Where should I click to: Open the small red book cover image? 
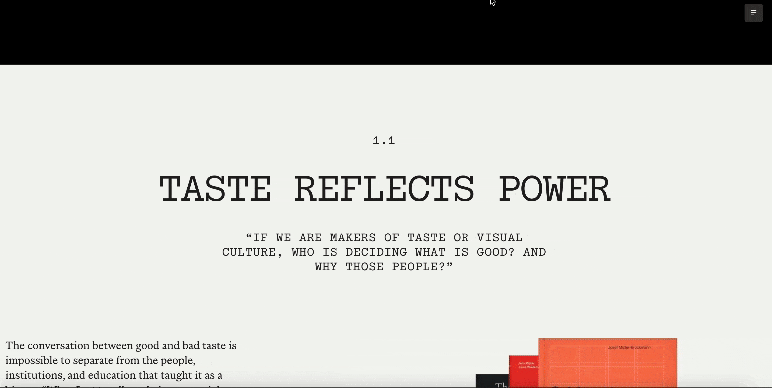click(x=523, y=371)
